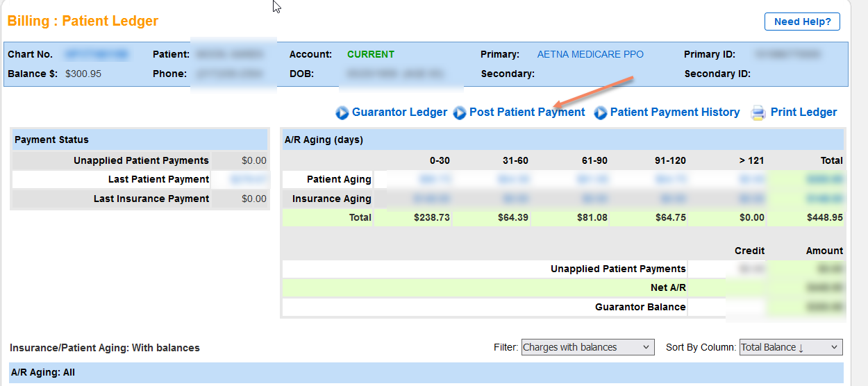
Task: Click the blurred Chart No. value
Action: (x=97, y=54)
